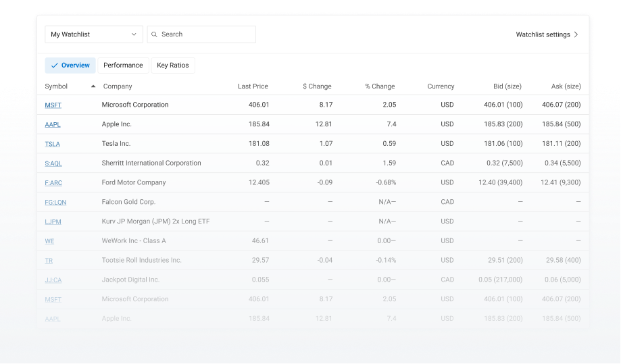621x364 pixels.
Task: Click Ford Motor Company name
Action: pyautogui.click(x=134, y=182)
